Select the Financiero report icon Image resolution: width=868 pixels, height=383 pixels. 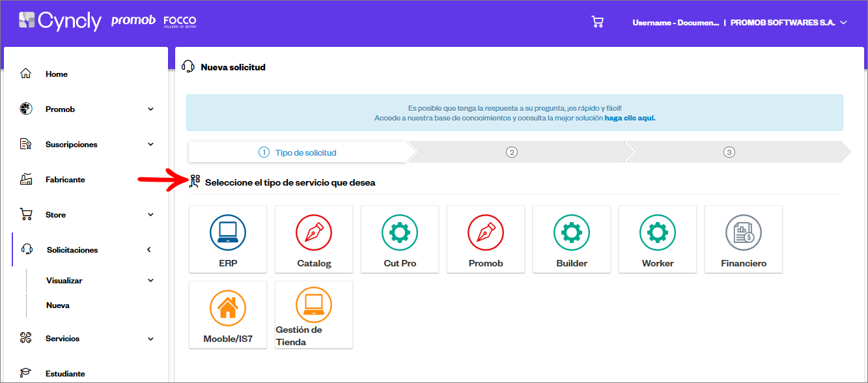[x=744, y=233]
